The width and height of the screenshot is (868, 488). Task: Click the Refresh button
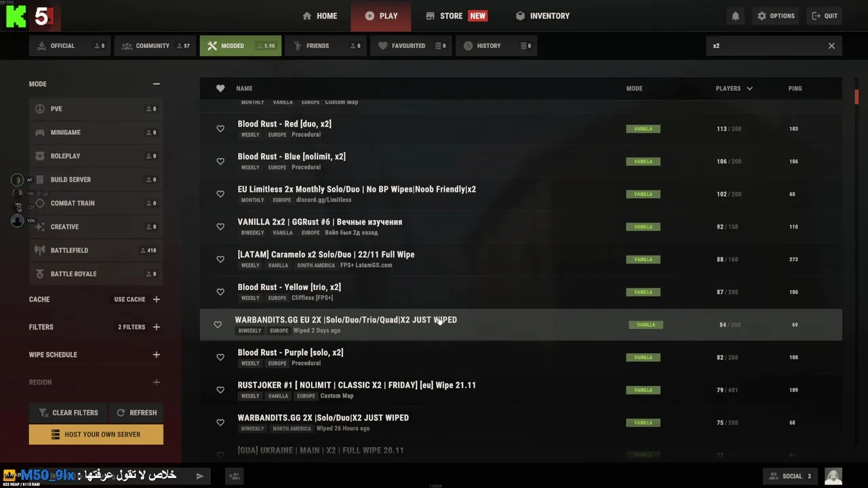[136, 412]
